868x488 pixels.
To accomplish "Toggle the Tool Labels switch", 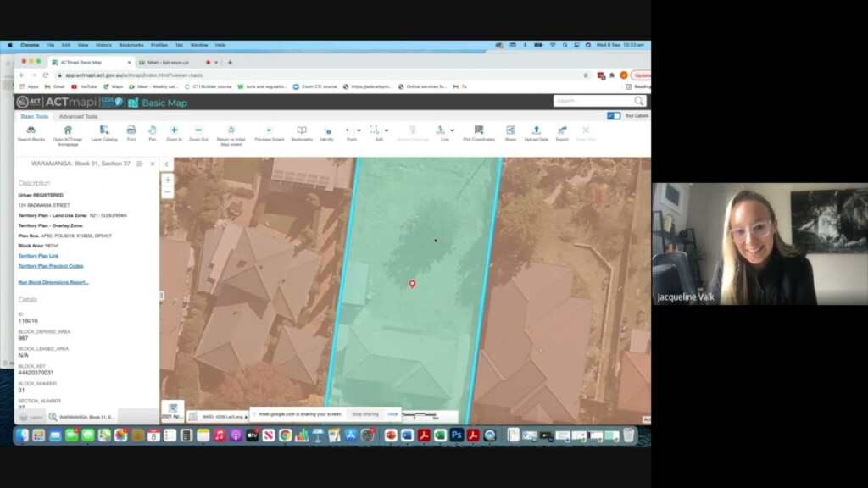I will (x=614, y=115).
